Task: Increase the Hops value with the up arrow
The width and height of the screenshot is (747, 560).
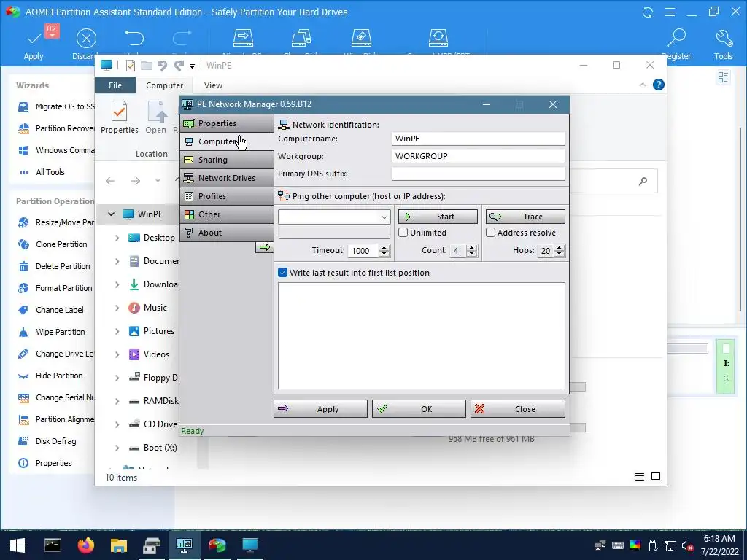Action: [560, 248]
